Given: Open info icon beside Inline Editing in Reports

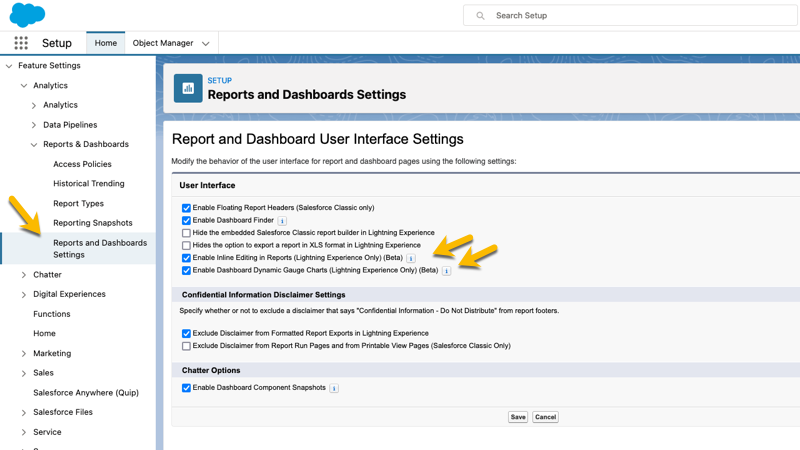Looking at the screenshot, I should (411, 258).
